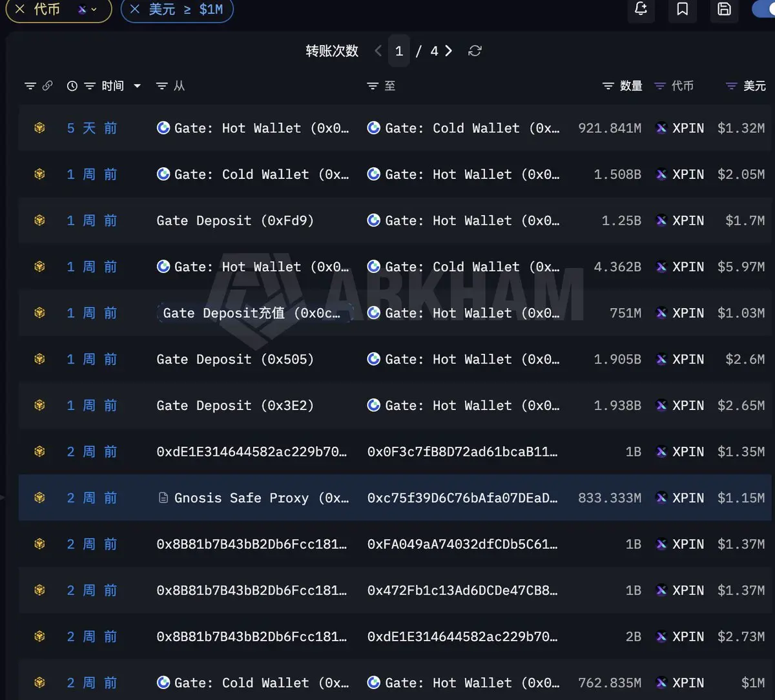Click the bookmark icon in top bar
775x700 pixels.
683,8
